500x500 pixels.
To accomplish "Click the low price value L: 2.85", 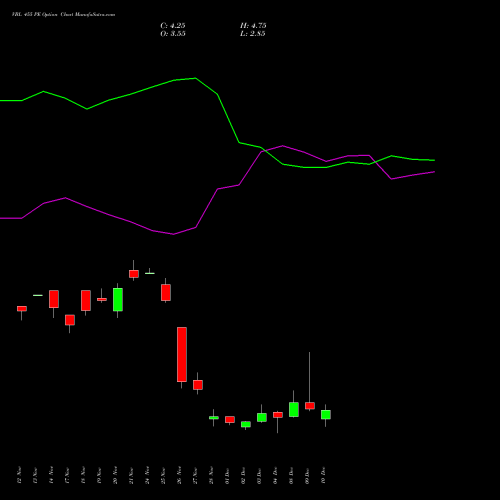I will click(x=253, y=34).
